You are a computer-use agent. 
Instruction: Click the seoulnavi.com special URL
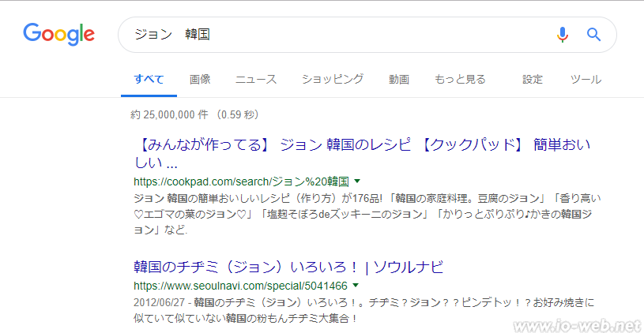(241, 285)
